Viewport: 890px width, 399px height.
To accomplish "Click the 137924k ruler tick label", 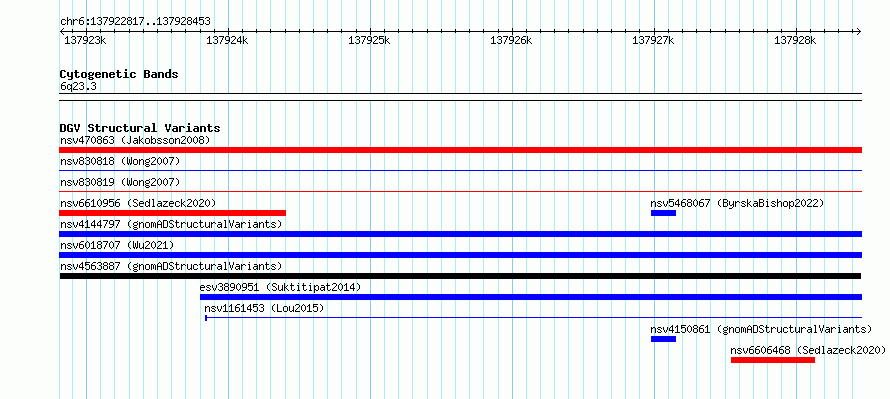I will tap(227, 40).
